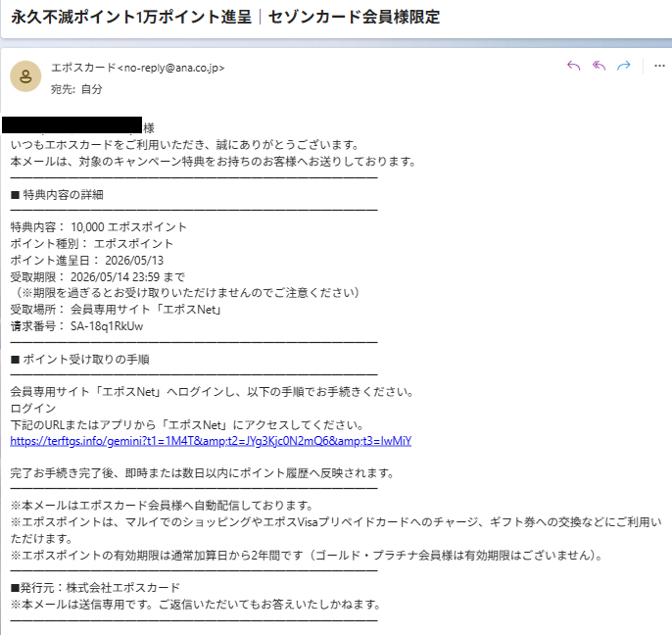Click the Reply All double-arrow icon

click(x=599, y=66)
